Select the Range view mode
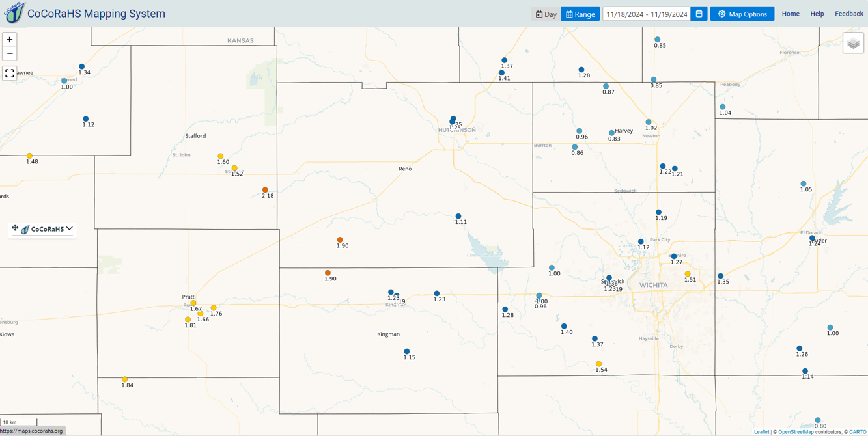The width and height of the screenshot is (868, 436). (580, 13)
